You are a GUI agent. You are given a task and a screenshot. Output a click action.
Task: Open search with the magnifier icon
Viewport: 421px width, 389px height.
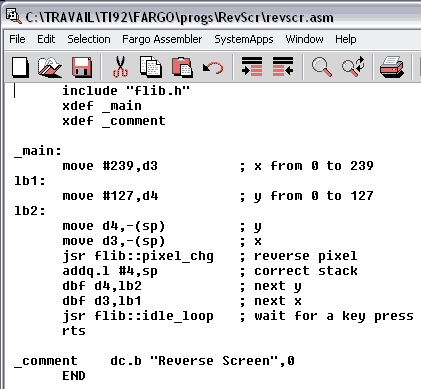tap(322, 67)
